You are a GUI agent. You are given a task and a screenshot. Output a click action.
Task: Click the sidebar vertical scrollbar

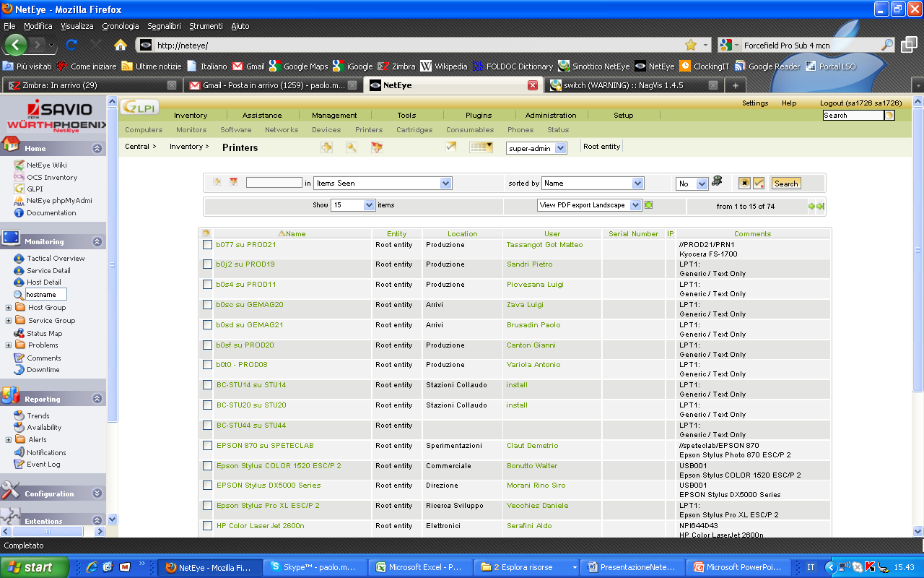pos(112,264)
